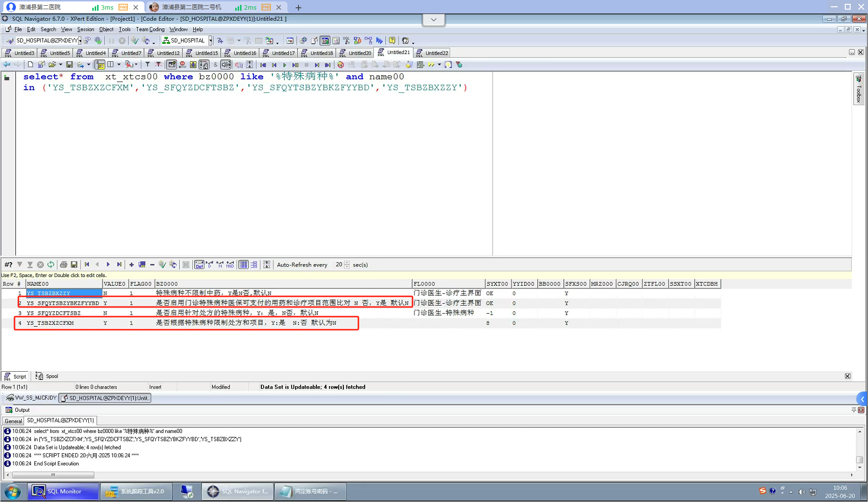868x502 pixels.
Task: Click the volume speaker tray icon
Action: pyautogui.click(x=802, y=492)
